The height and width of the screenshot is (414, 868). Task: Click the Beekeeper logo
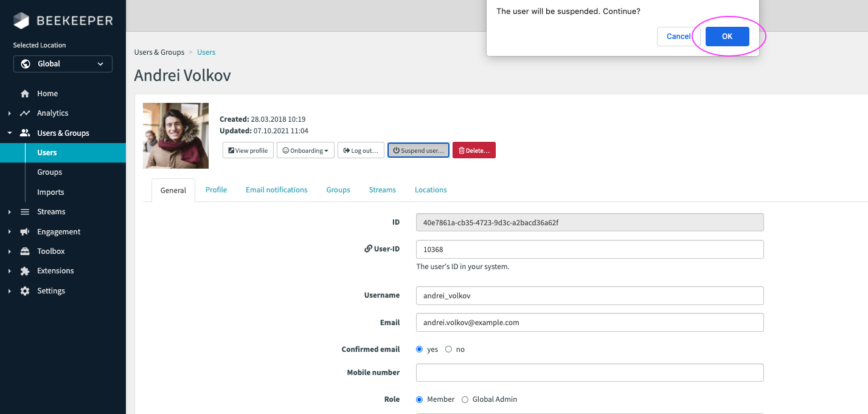(63, 20)
